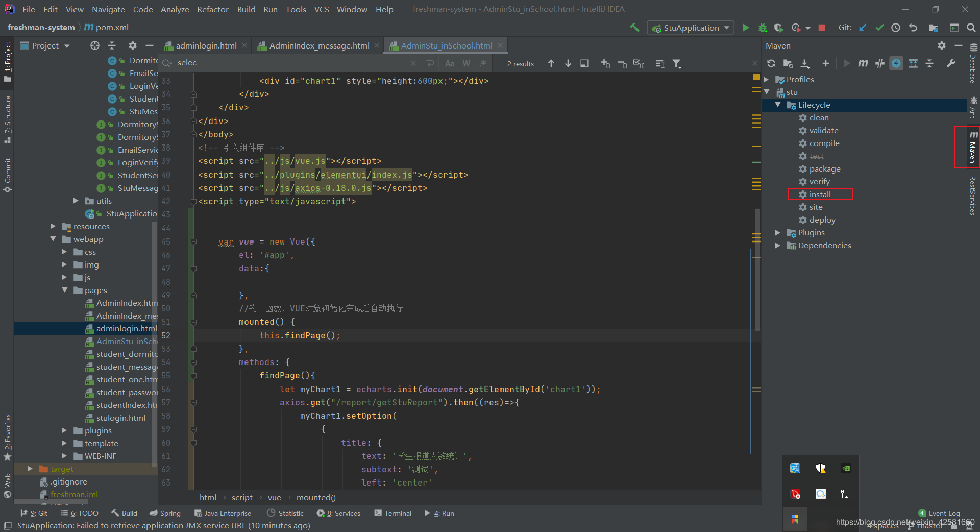Viewport: 980px width, 532px height.
Task: Expand Profiles node in Maven panel
Action: (x=766, y=80)
